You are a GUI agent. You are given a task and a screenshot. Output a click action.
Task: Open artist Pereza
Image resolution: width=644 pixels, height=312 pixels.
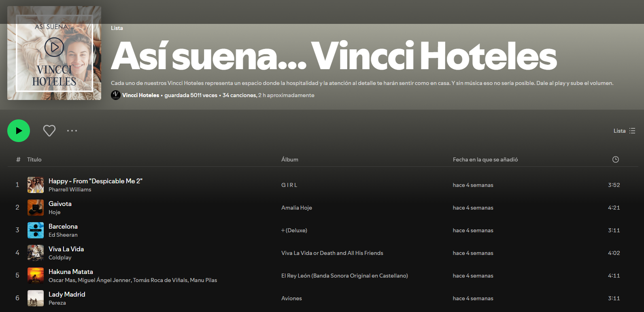[57, 303]
